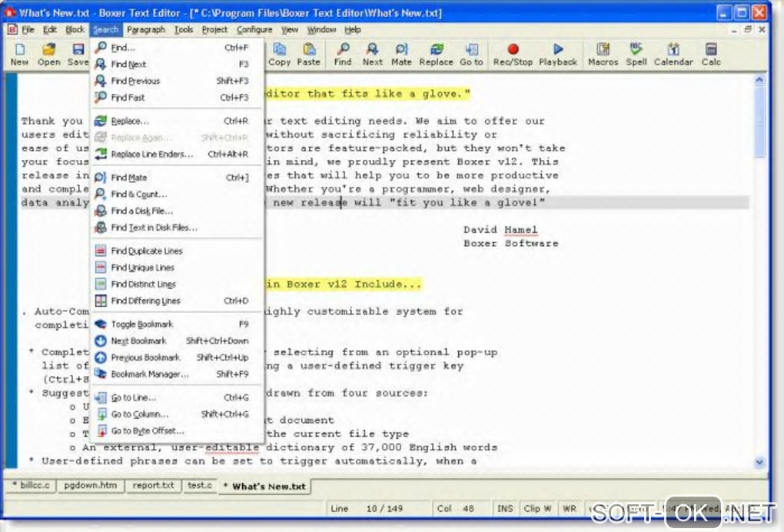
Task: Choose Find Fast menu entry
Action: [178, 98]
